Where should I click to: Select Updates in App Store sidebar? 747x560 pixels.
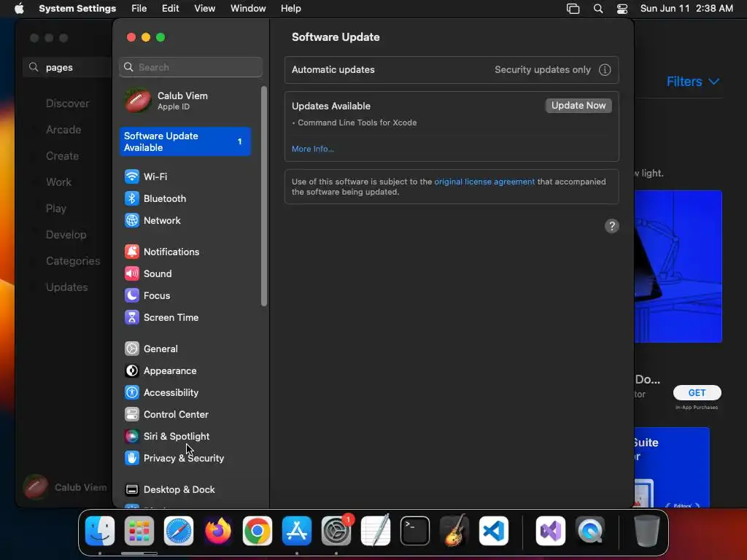[x=66, y=287]
